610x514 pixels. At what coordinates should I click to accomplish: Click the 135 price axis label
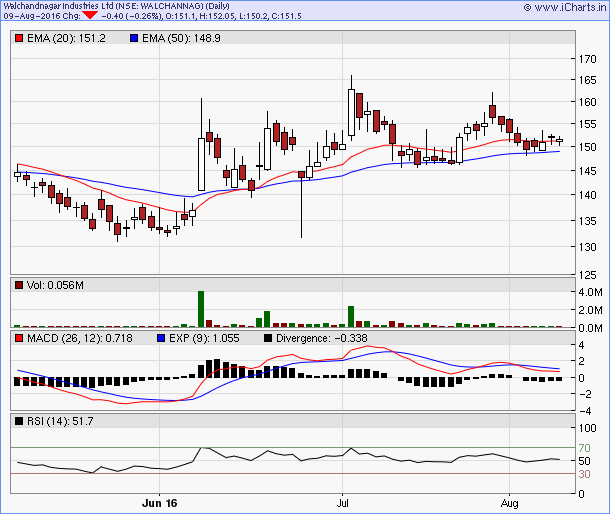(x=587, y=221)
